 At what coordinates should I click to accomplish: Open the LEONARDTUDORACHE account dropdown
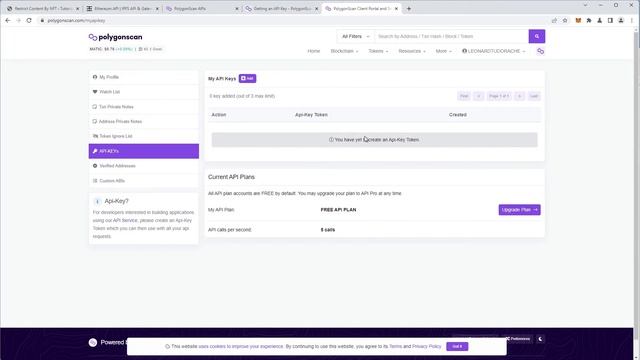click(x=493, y=51)
